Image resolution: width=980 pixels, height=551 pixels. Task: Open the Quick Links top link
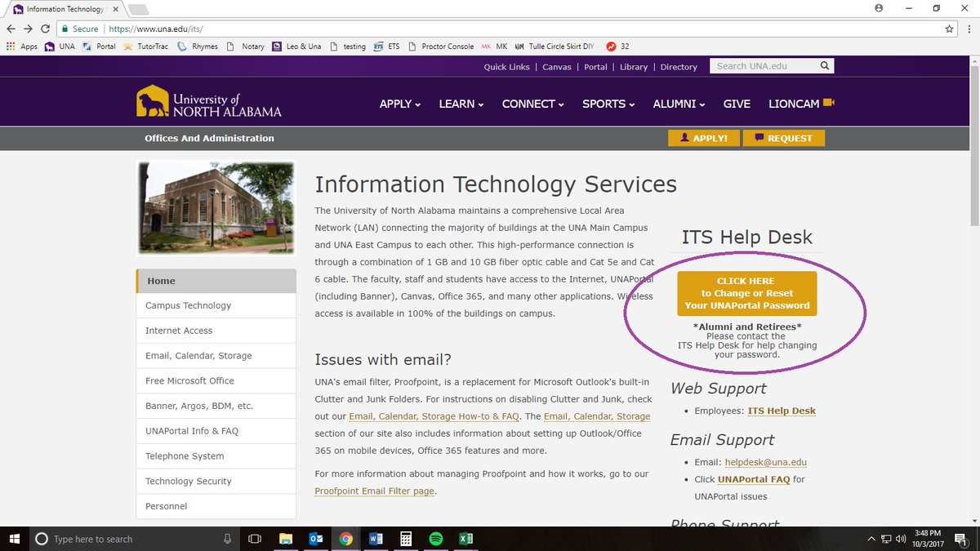tap(506, 67)
